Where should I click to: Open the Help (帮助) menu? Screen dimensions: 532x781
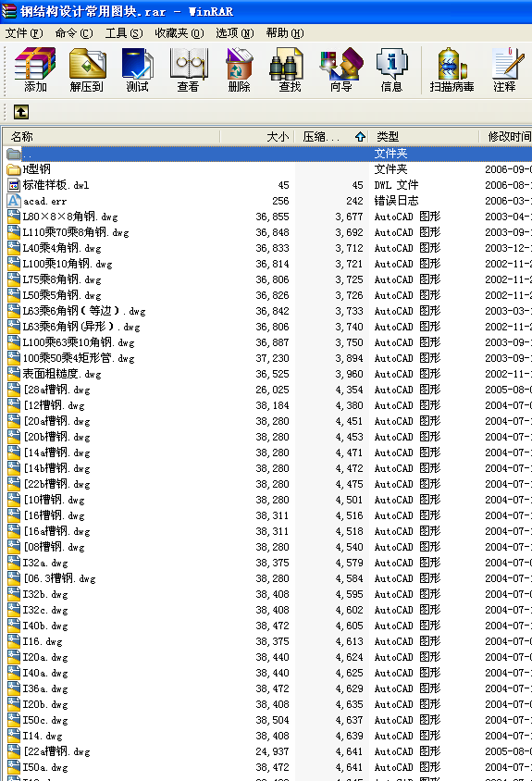[284, 33]
